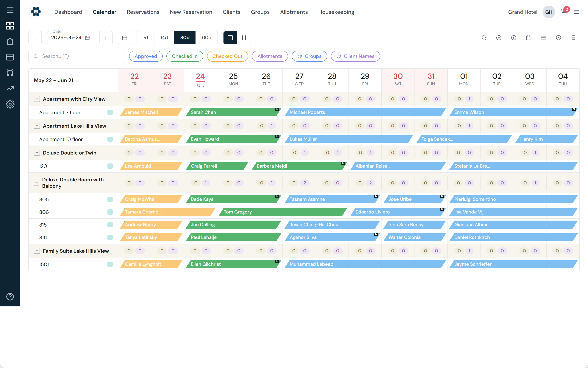
Task: Toggle the Checked Out status filter
Action: coord(227,56)
